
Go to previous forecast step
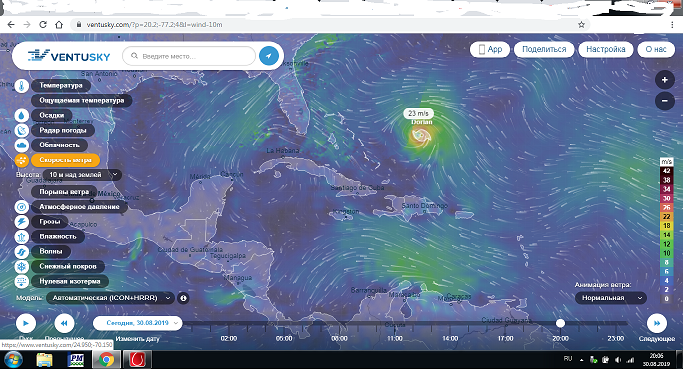click(x=64, y=323)
